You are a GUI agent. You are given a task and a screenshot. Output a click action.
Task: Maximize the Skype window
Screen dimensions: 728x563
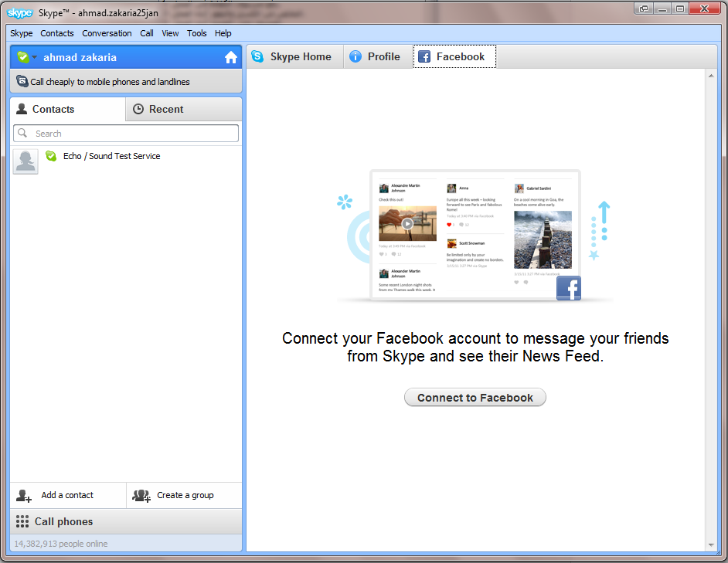(x=680, y=8)
